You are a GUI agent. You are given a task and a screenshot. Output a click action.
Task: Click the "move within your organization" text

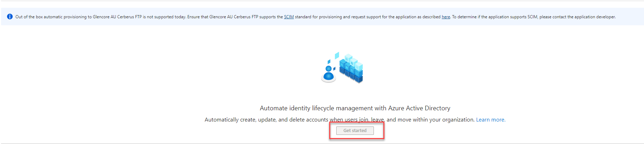pos(436,120)
